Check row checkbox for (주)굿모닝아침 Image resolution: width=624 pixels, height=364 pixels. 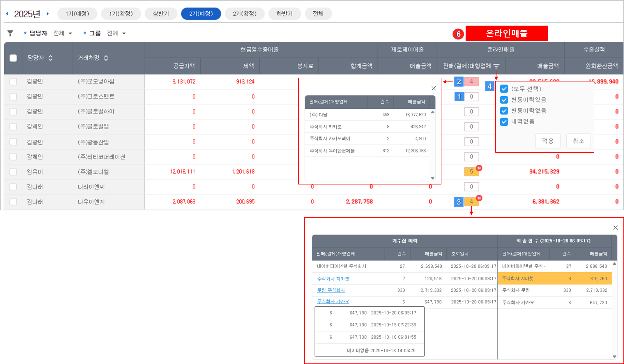[x=13, y=81]
